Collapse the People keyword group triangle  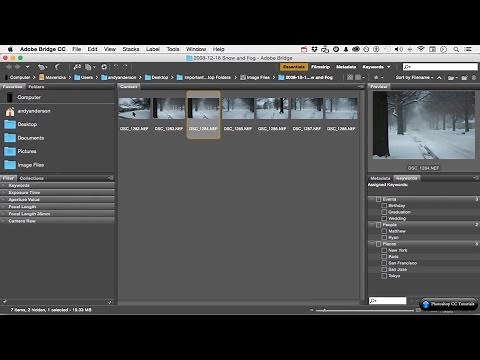point(372,225)
